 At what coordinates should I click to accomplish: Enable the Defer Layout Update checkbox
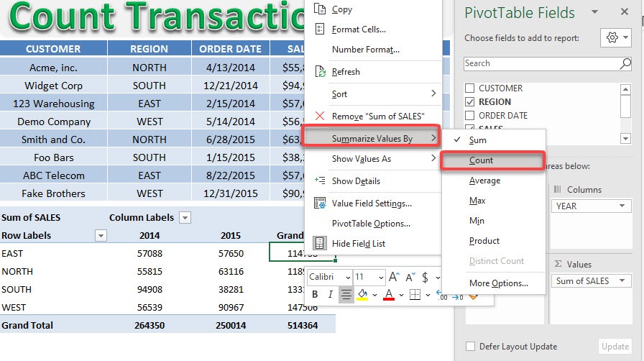tap(470, 346)
